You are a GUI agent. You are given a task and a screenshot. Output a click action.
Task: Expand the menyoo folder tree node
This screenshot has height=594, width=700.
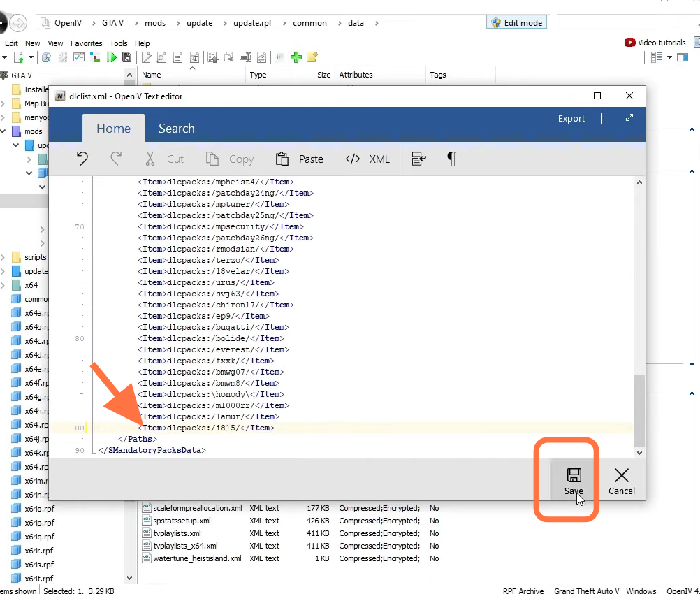coord(3,117)
